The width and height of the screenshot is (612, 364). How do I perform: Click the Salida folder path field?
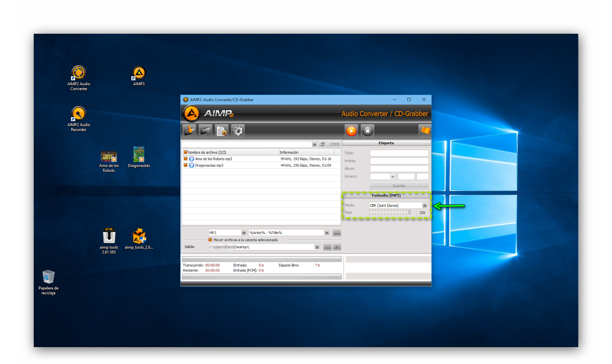pyautogui.click(x=262, y=247)
